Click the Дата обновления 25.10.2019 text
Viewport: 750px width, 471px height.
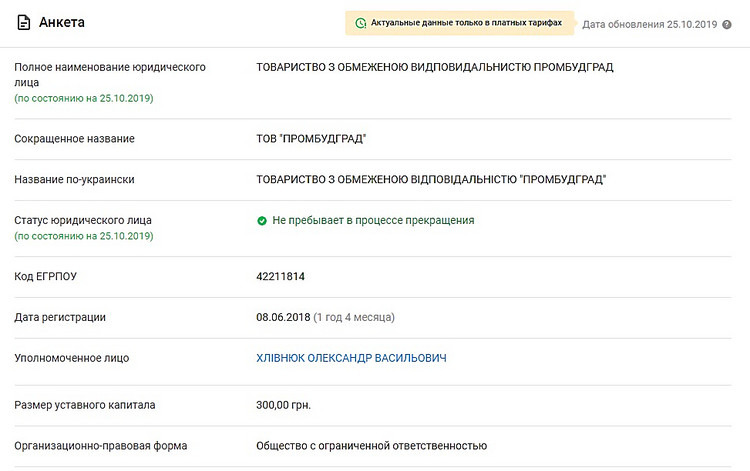649,23
